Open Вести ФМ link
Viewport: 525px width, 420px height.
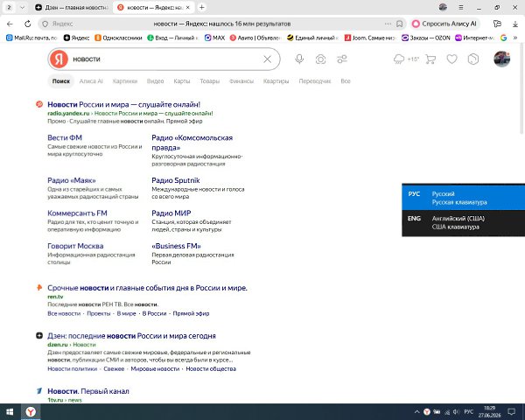tap(65, 137)
